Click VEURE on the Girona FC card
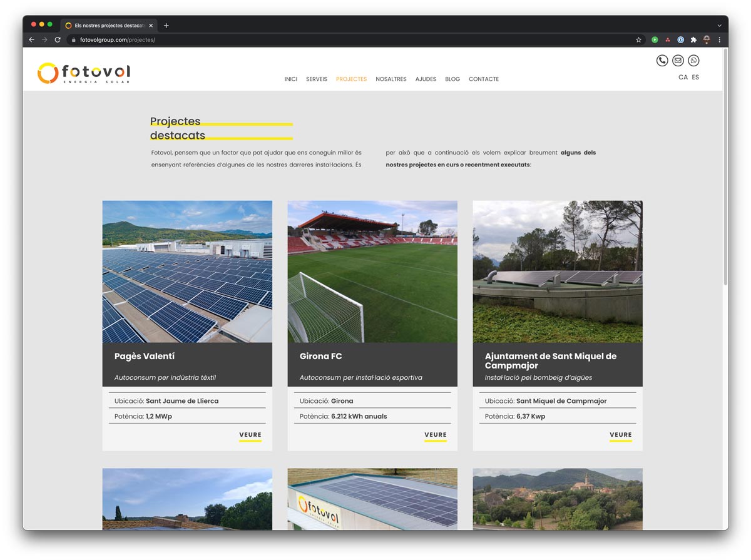Screen dimensions: 751x560 [x=436, y=435]
